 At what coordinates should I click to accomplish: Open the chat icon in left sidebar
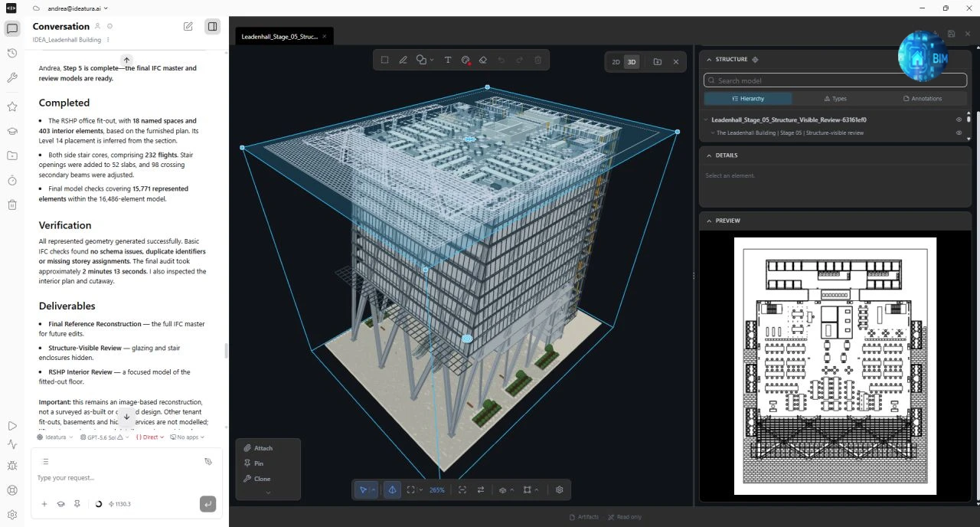(12, 29)
